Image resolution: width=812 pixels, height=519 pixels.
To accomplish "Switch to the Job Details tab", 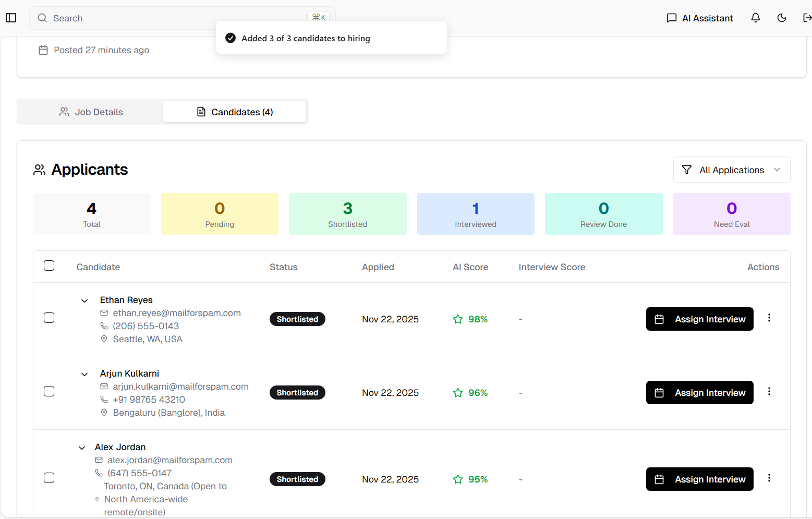I will tap(91, 112).
